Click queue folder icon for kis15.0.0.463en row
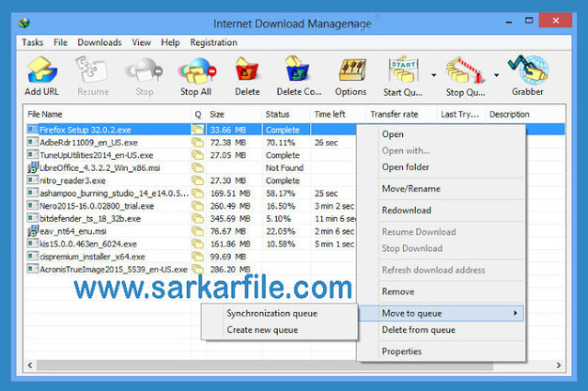The image size is (588, 391). coord(197,244)
